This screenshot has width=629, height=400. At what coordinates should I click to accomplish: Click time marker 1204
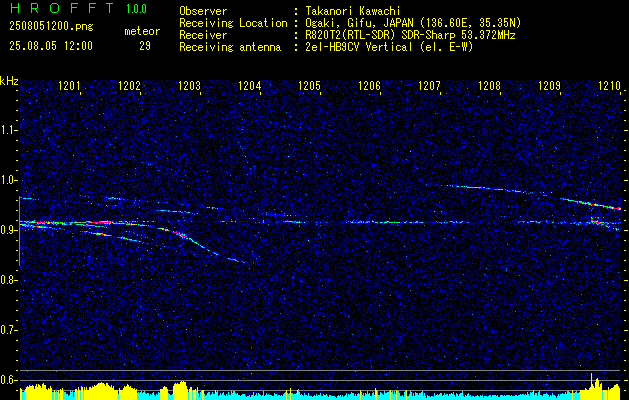250,85
